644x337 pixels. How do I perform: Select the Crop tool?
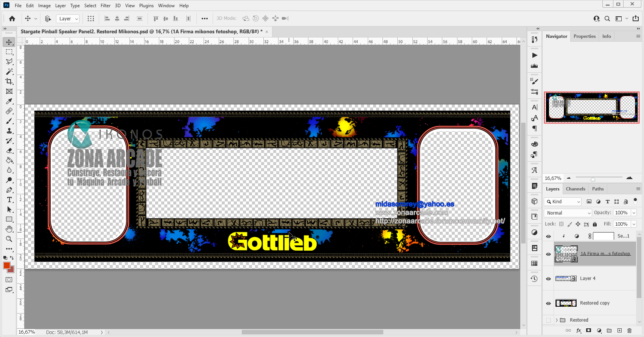(x=9, y=81)
